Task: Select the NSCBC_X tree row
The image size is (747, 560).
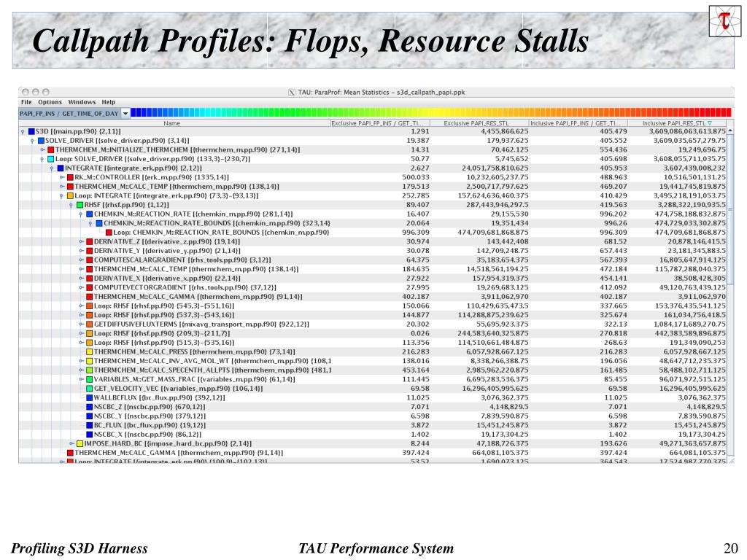Action: (x=373, y=435)
